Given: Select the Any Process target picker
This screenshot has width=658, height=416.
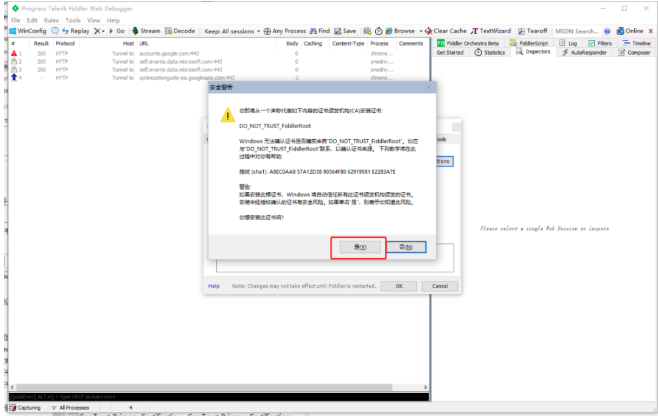Looking at the screenshot, I should pos(285,31).
